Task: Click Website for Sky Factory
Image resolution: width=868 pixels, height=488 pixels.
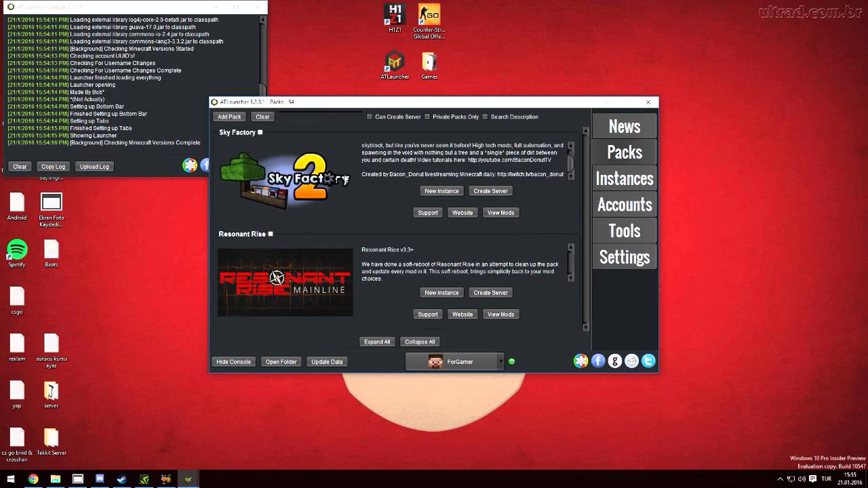Action: coord(462,213)
